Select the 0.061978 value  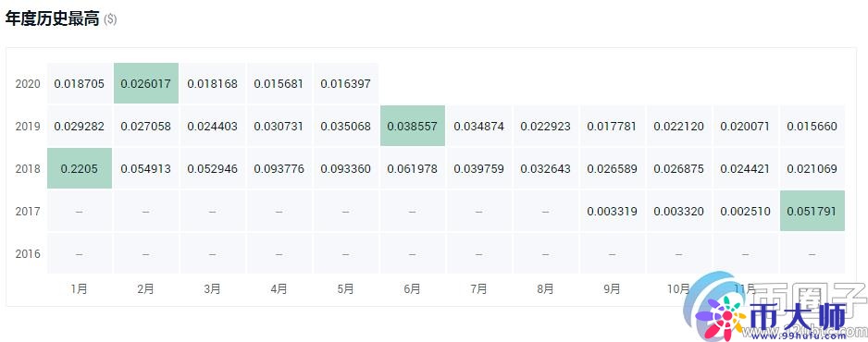click(413, 169)
